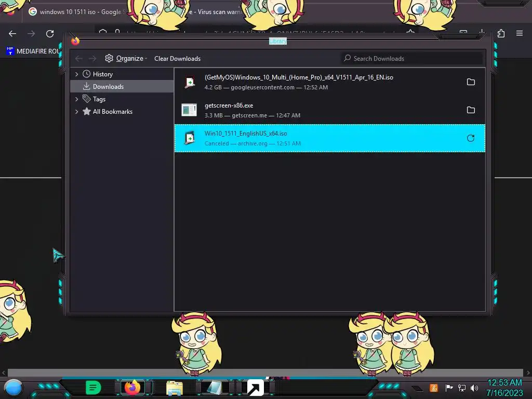Viewport: 532px width, 399px height.
Task: Click the horizontal scrollbar left arrow
Action: [x=4, y=373]
